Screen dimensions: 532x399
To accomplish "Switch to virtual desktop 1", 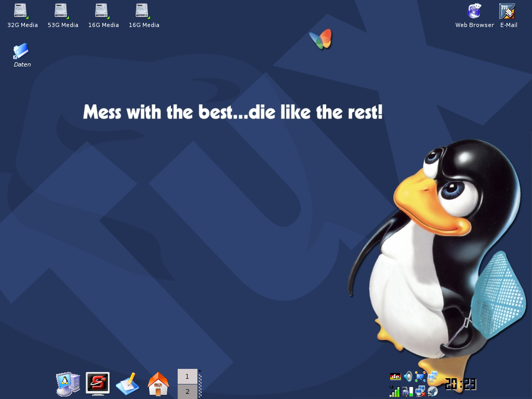I will [x=187, y=376].
